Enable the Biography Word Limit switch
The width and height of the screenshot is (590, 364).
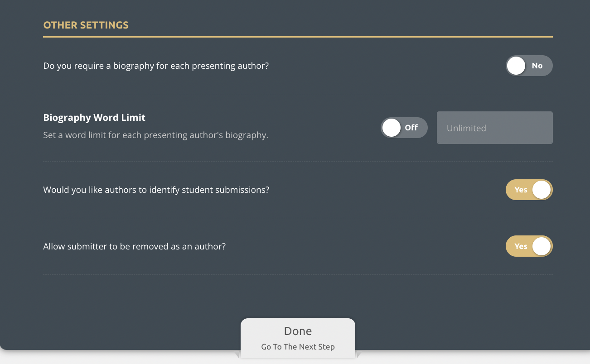tap(404, 128)
